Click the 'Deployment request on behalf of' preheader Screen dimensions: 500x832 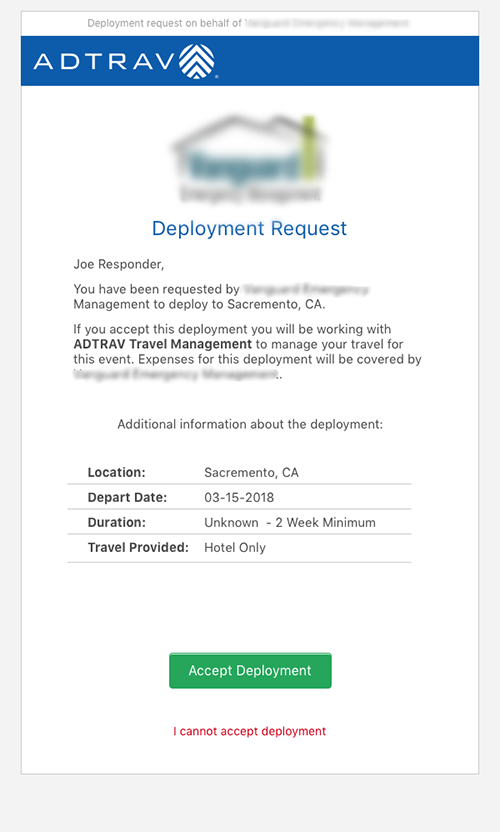click(165, 23)
